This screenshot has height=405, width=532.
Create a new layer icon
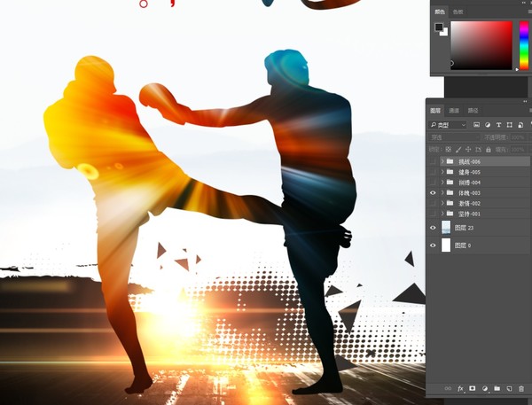[509, 388]
